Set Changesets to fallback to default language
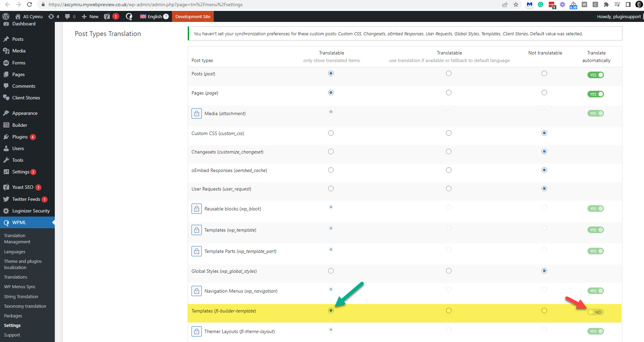 click(x=449, y=151)
